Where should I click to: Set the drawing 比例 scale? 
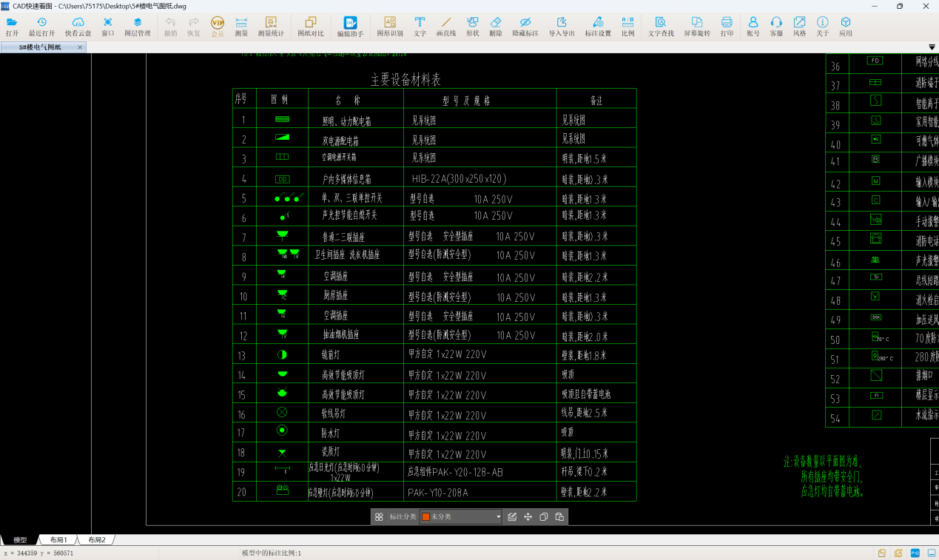(627, 27)
